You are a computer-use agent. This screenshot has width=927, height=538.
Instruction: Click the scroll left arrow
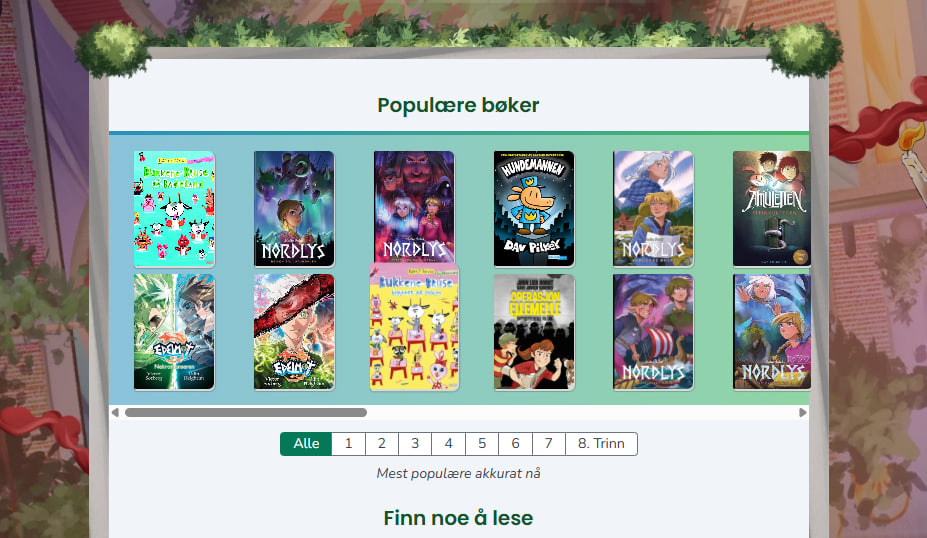tap(115, 412)
